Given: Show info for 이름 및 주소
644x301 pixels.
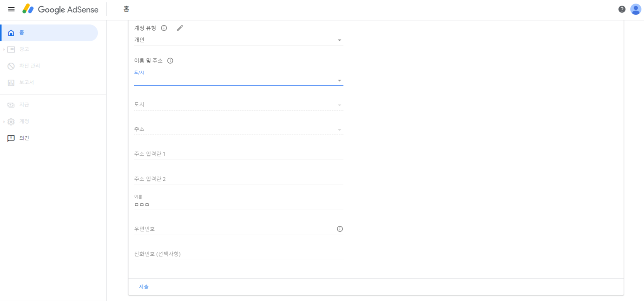Looking at the screenshot, I should tap(170, 61).
